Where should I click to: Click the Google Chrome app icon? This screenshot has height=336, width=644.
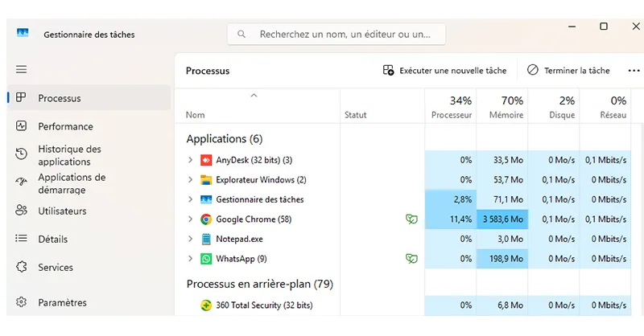point(206,219)
